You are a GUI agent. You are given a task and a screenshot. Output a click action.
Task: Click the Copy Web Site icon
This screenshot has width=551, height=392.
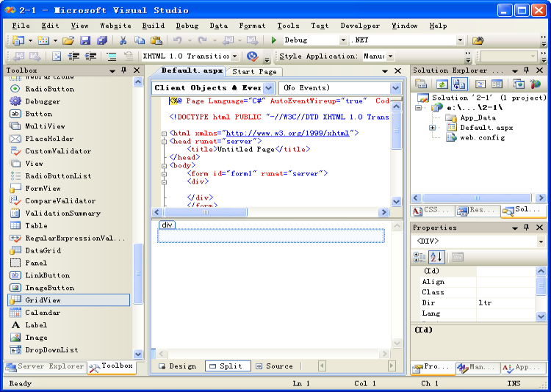pyautogui.click(x=519, y=84)
